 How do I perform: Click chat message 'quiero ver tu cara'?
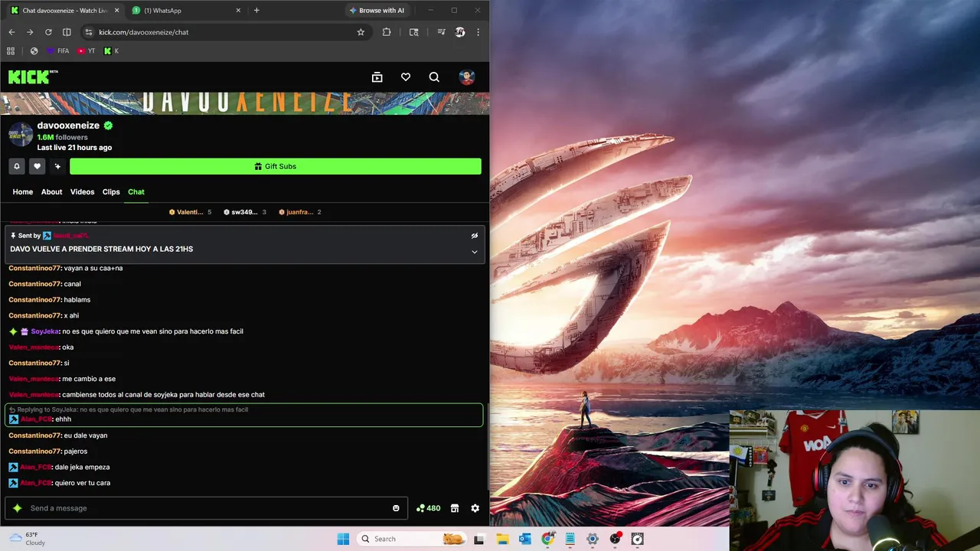(x=83, y=483)
